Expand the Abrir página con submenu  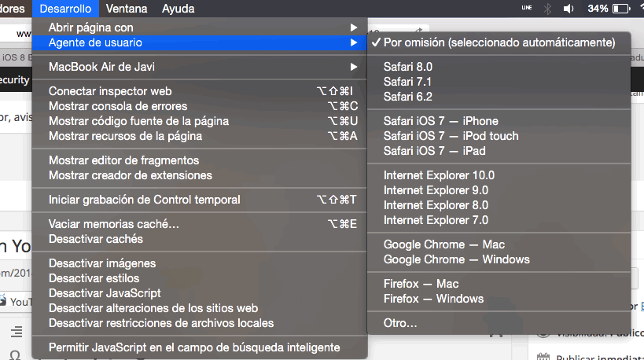pos(200,28)
